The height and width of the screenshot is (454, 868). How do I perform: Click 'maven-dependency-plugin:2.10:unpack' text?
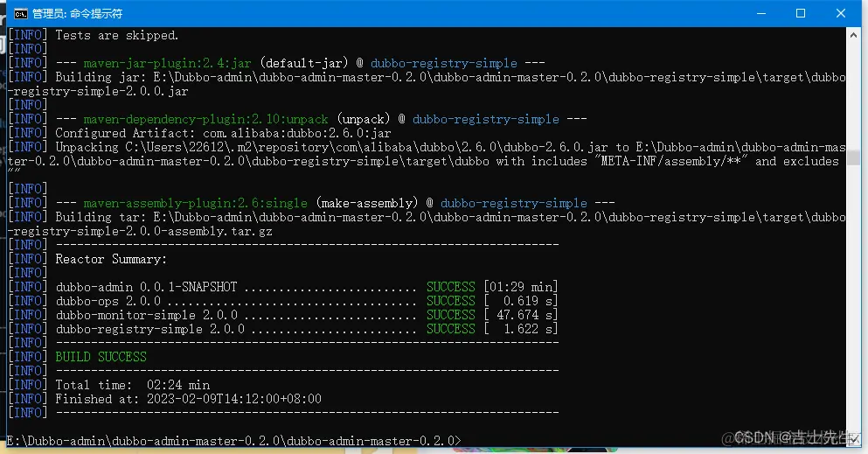click(x=206, y=119)
